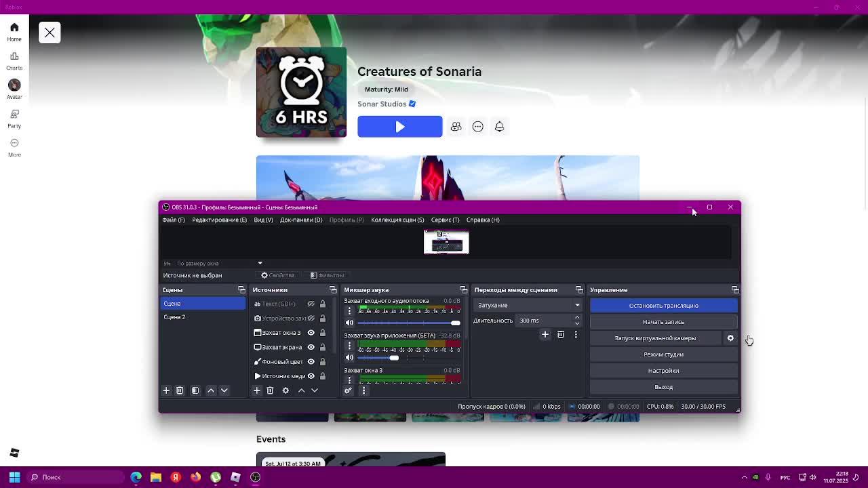
Task: Undock the Сцены panel icon
Action: pyautogui.click(x=241, y=290)
